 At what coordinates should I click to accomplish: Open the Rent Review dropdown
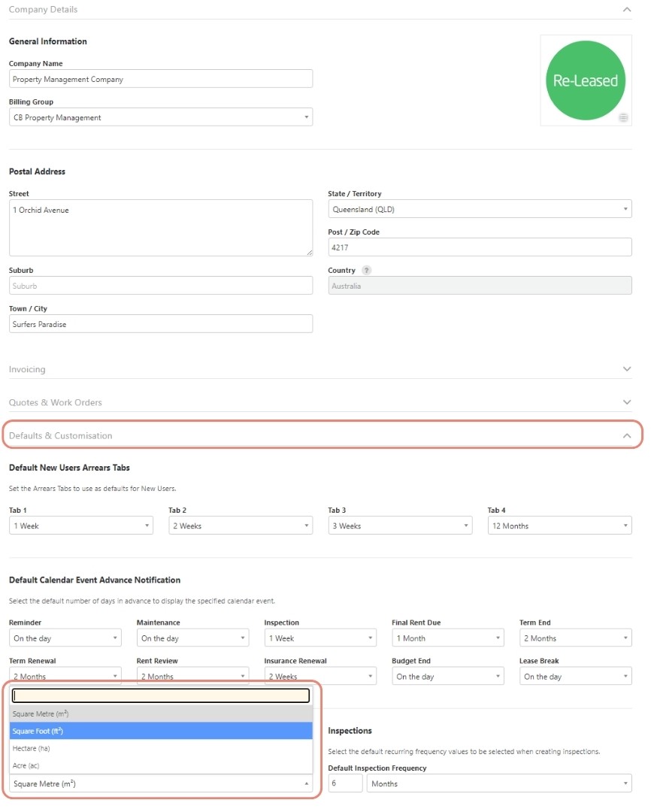pos(192,675)
